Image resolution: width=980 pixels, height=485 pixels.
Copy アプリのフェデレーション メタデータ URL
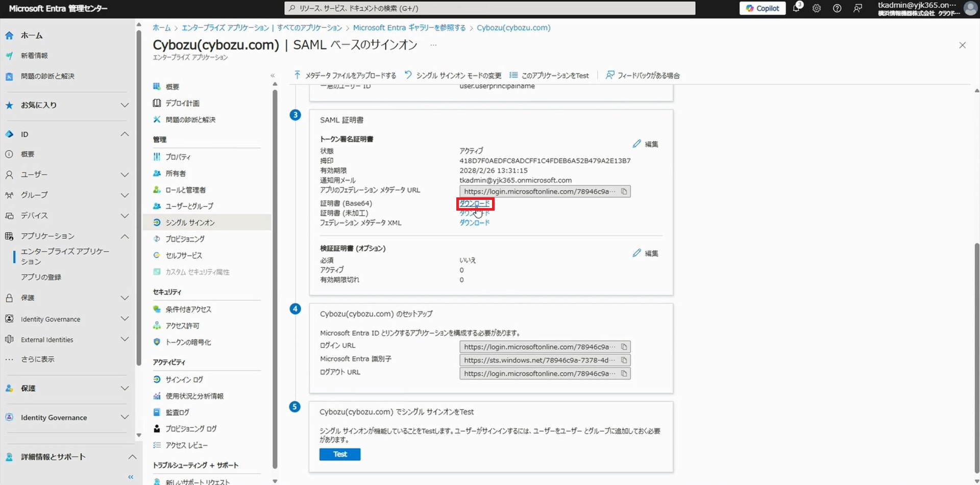(x=624, y=191)
